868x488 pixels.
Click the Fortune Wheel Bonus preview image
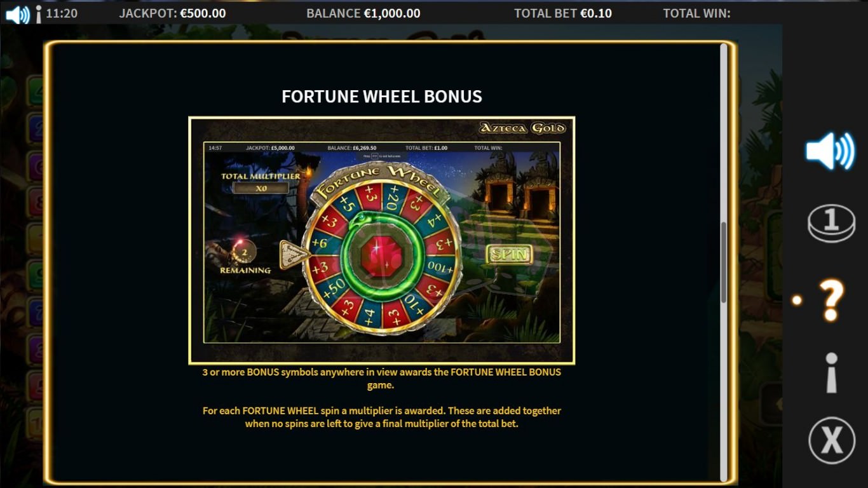point(382,240)
